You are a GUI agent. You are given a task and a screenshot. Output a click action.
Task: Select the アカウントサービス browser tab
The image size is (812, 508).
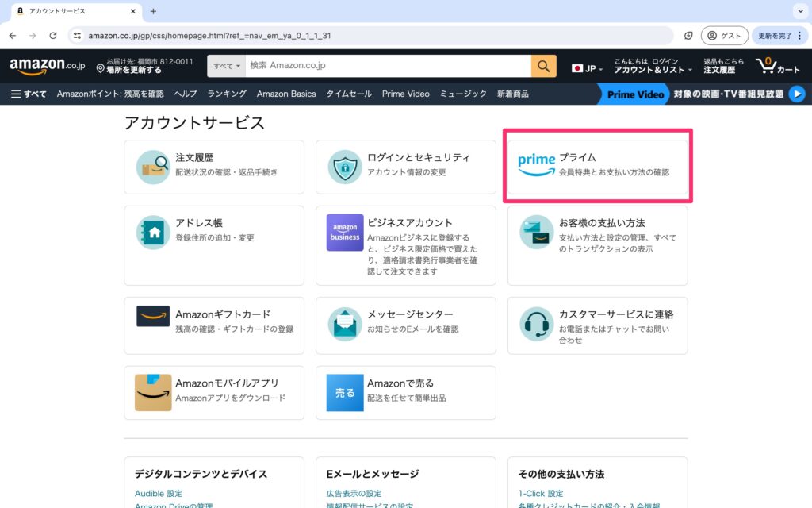point(75,11)
